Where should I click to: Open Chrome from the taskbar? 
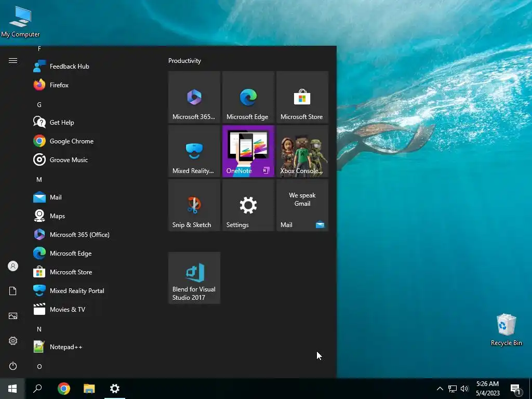pos(64,389)
